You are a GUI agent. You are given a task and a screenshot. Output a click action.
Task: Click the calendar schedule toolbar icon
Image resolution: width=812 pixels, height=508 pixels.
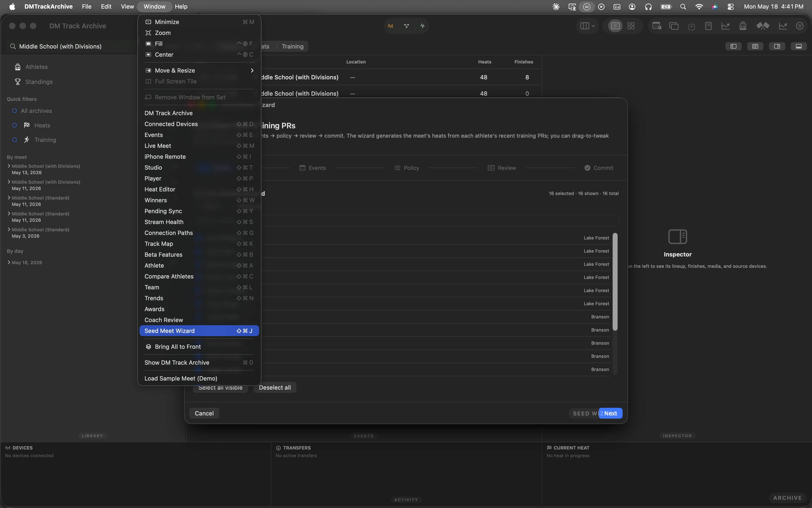click(657, 26)
